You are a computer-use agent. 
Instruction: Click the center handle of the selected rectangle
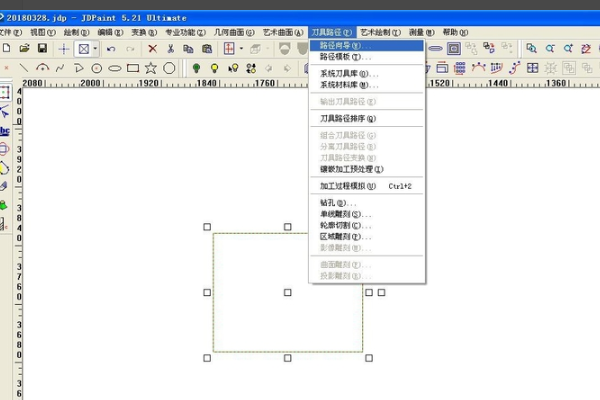(287, 292)
